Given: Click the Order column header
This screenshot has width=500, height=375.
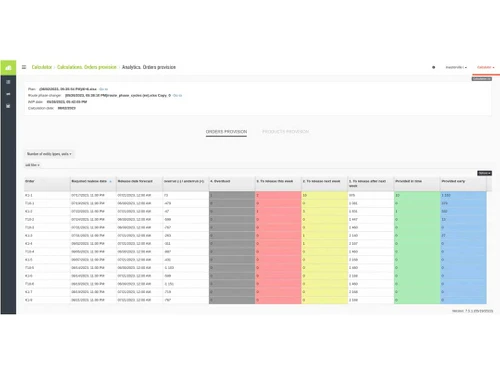Looking at the screenshot, I should pyautogui.click(x=47, y=183).
